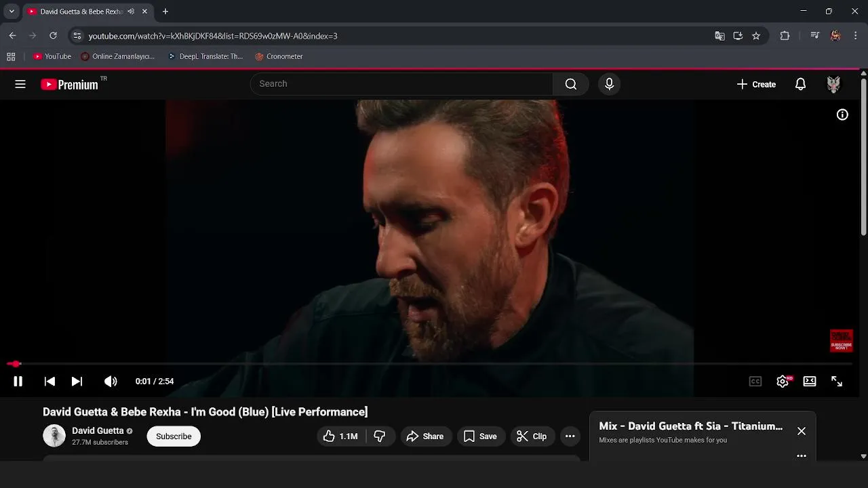Viewport: 868px width, 488px height.
Task: Open Mix panel options menu
Action: [x=802, y=456]
